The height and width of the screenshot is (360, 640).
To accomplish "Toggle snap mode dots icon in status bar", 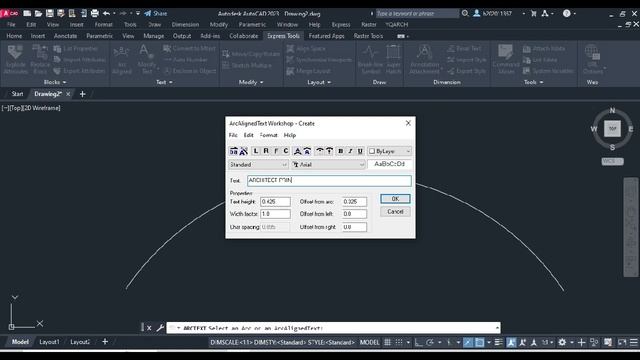I will click(x=399, y=342).
